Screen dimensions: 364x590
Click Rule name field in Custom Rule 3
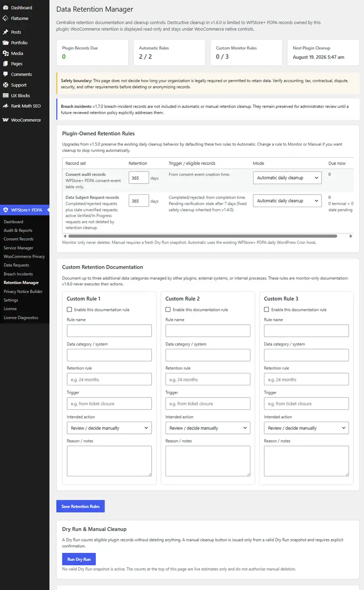[x=306, y=331]
